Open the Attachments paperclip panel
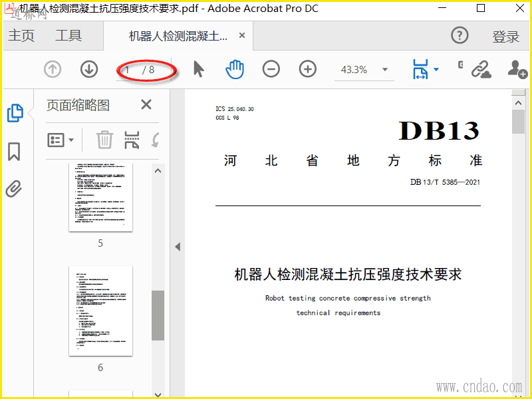This screenshot has width=532, height=399. (14, 189)
